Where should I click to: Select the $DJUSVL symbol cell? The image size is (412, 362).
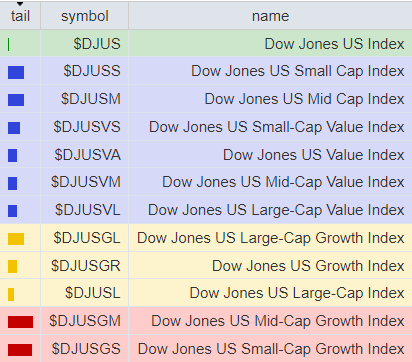coord(85,210)
